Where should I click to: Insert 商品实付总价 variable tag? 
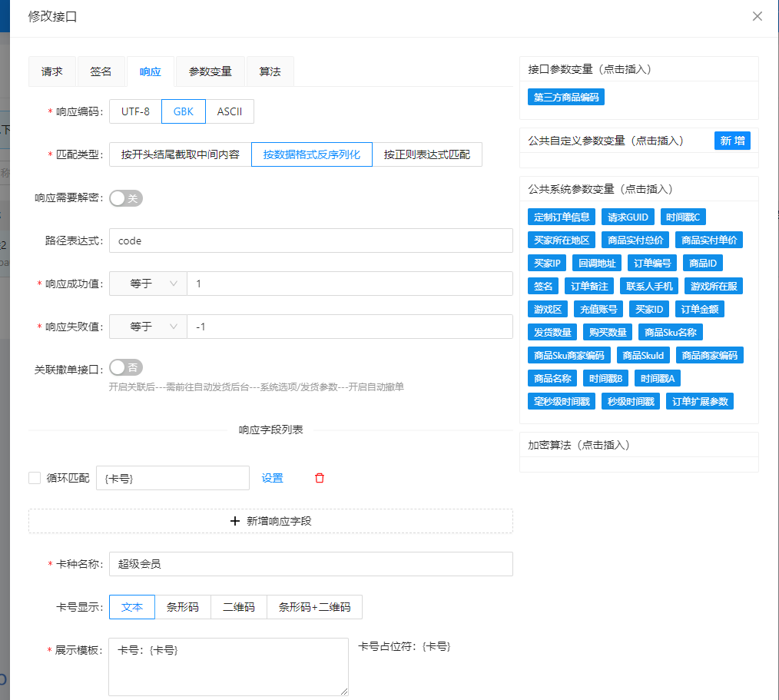(x=635, y=240)
